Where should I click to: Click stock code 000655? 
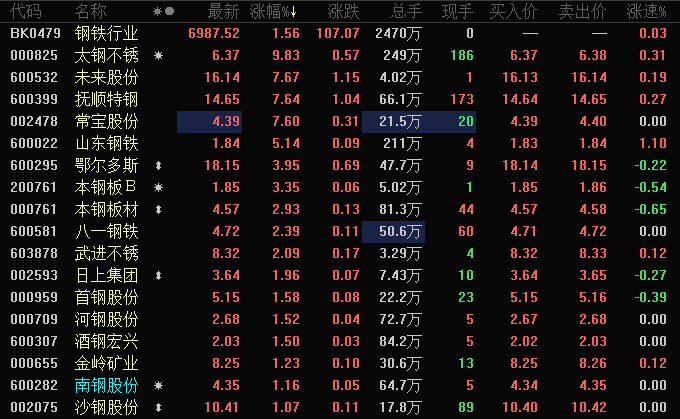pyautogui.click(x=34, y=363)
